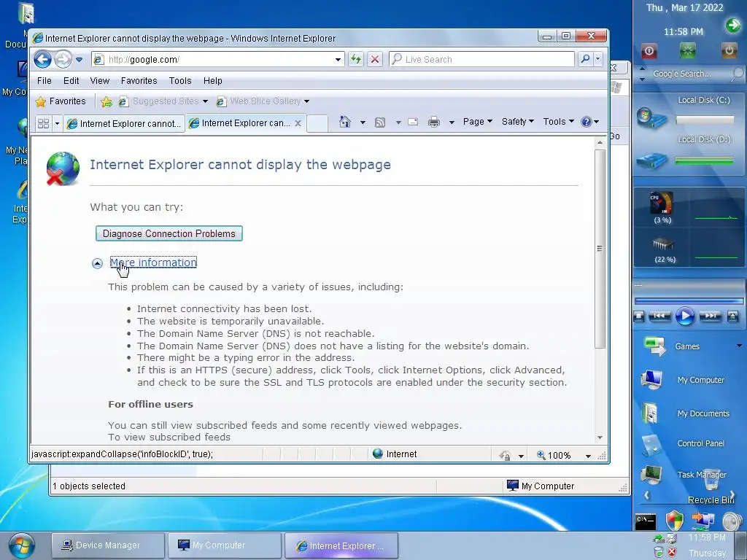The image size is (747, 560).
Task: Open the Page toolbar dropdown
Action: point(477,122)
